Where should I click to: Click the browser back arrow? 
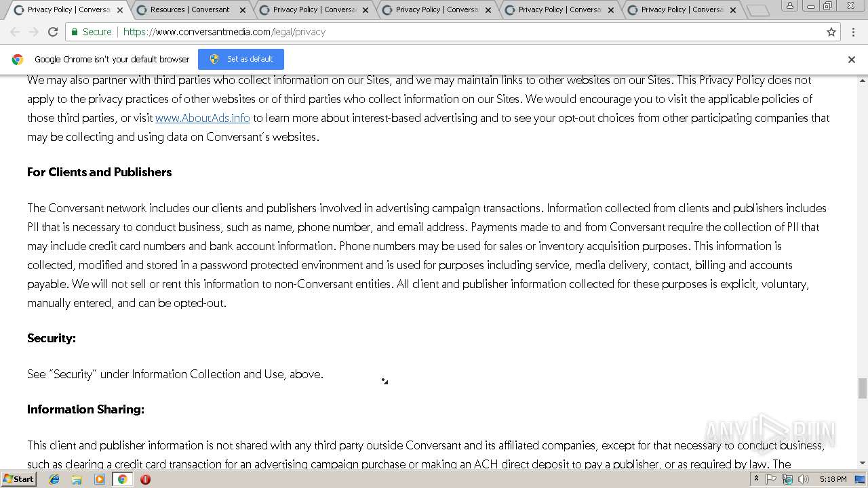[x=15, y=32]
